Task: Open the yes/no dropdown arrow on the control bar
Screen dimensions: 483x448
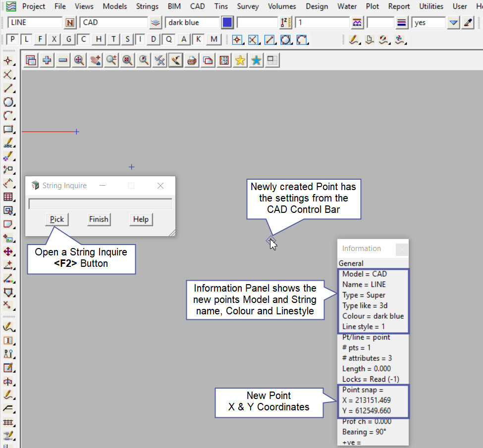Action: click(453, 23)
